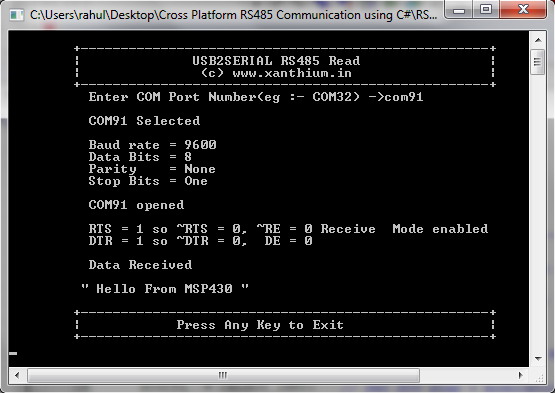
Task: Click the vertical scrollbar thumb
Action: coord(538,62)
